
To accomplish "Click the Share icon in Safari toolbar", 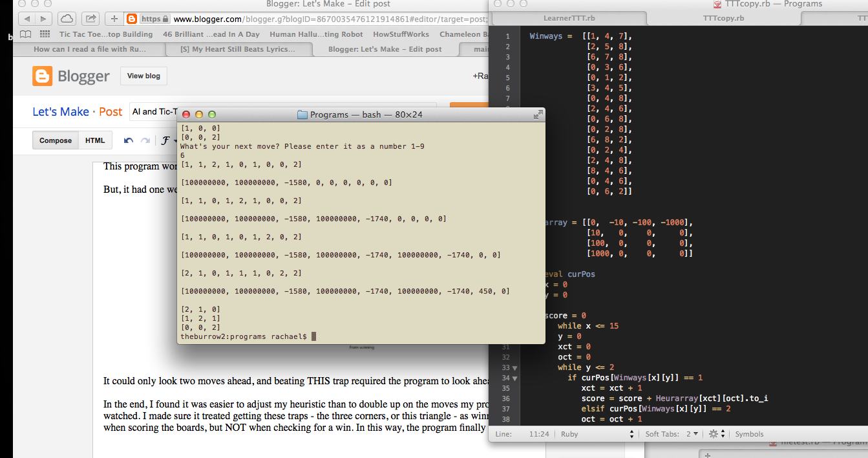I will (91, 19).
